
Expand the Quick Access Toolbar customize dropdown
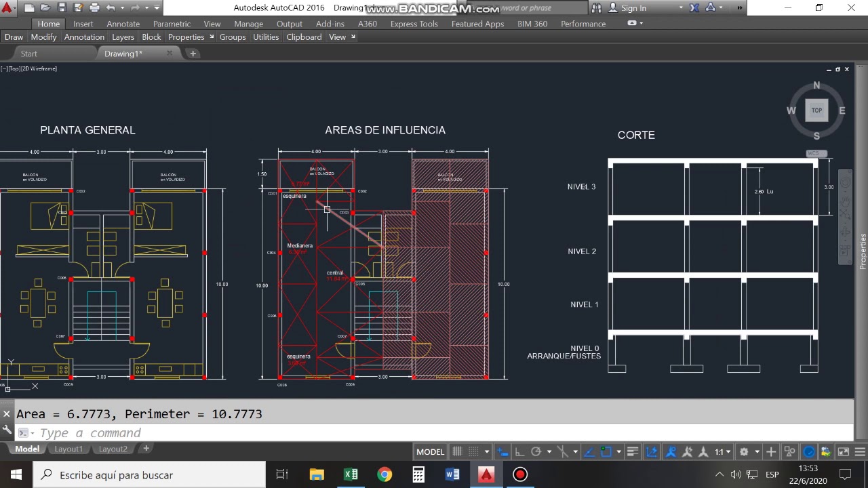coord(157,8)
